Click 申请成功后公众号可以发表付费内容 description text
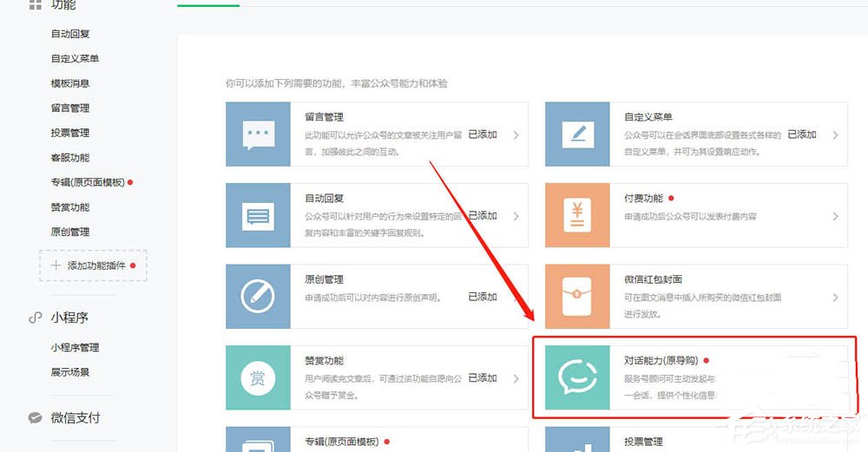868x452 pixels. (690, 216)
